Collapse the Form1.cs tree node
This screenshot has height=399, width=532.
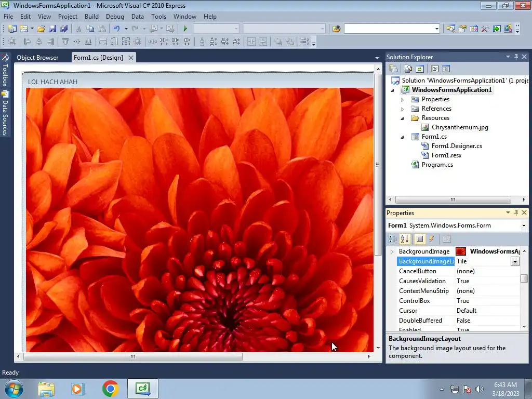403,137
